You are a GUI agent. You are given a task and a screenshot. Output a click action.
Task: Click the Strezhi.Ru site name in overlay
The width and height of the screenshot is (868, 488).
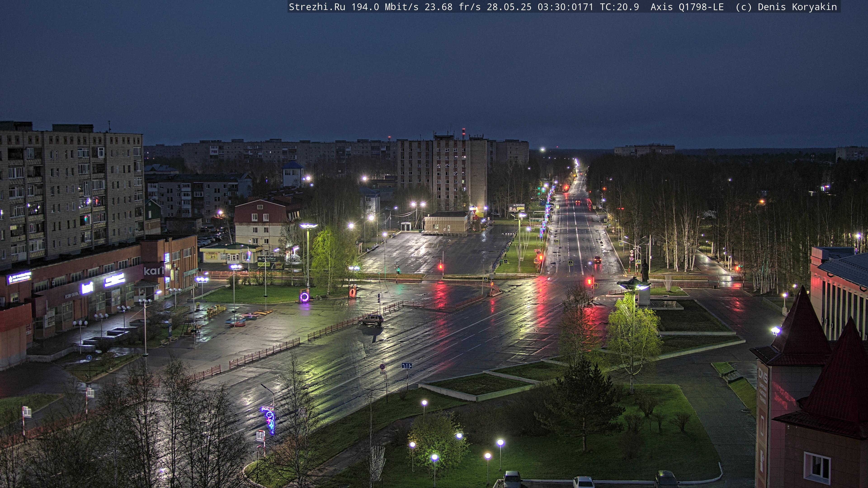pos(317,7)
